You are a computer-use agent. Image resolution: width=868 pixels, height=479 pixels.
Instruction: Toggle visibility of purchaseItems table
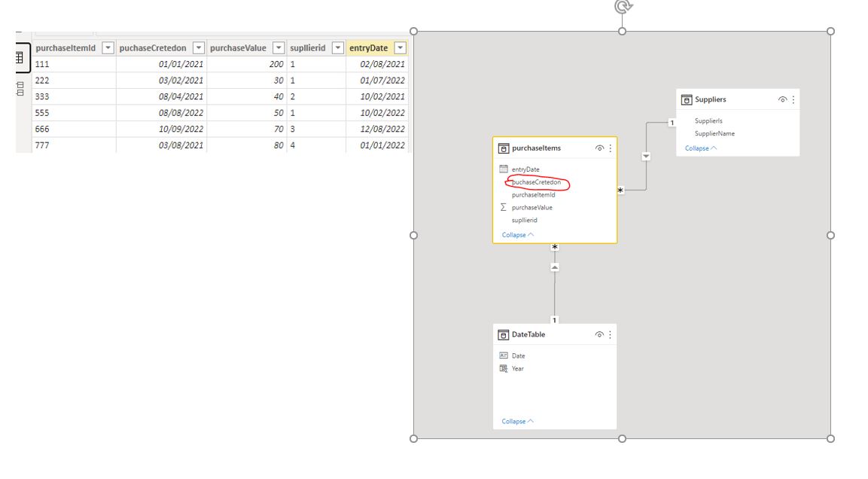[599, 148]
